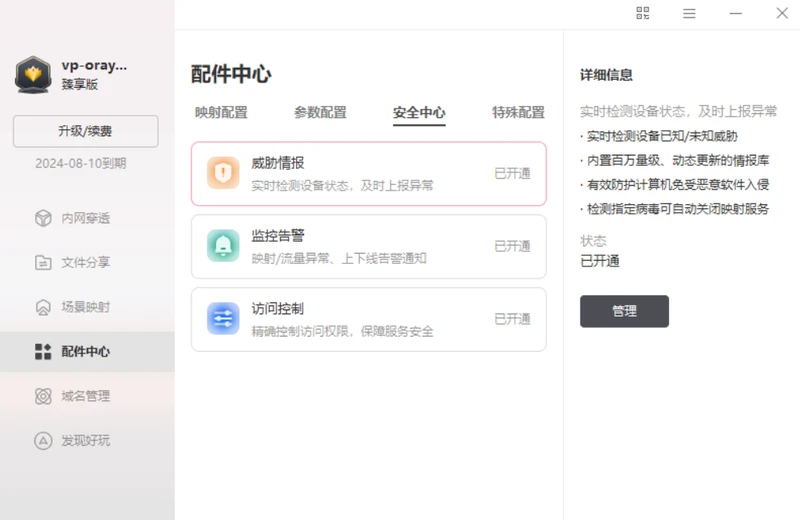Open 内网穿透 in the sidebar

(x=87, y=218)
